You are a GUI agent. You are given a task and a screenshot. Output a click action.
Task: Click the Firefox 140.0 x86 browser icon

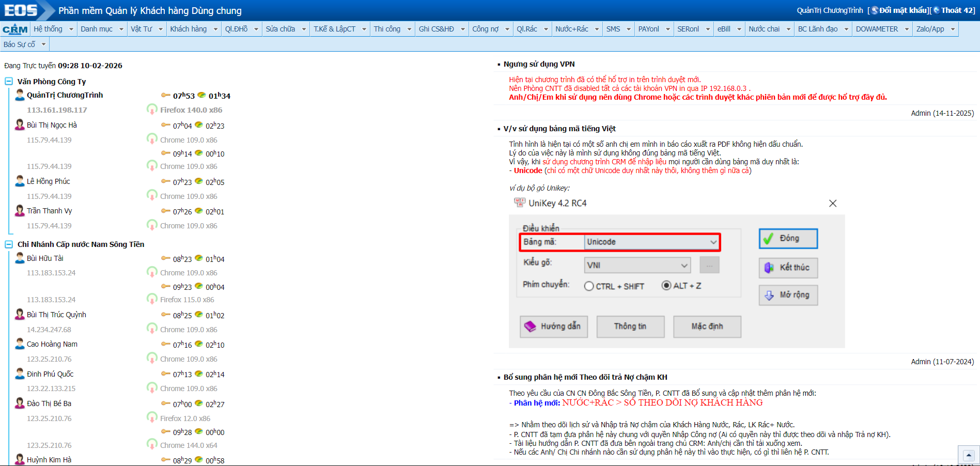pyautogui.click(x=152, y=110)
